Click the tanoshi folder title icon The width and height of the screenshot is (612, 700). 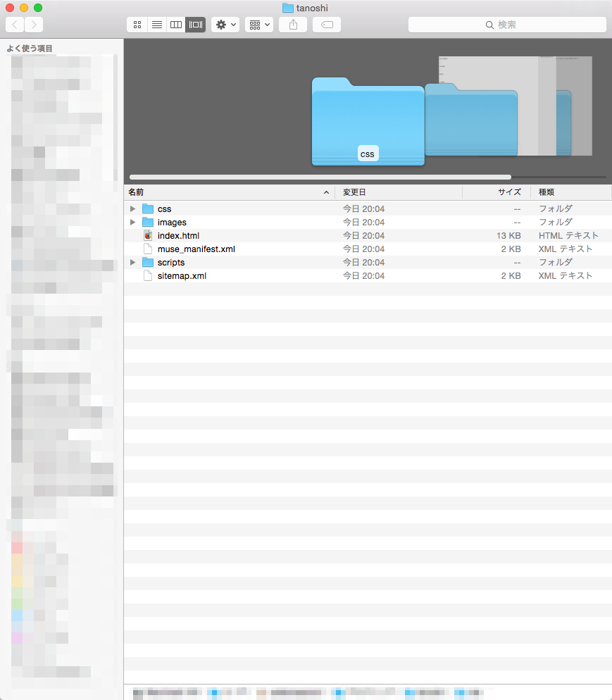click(x=288, y=8)
